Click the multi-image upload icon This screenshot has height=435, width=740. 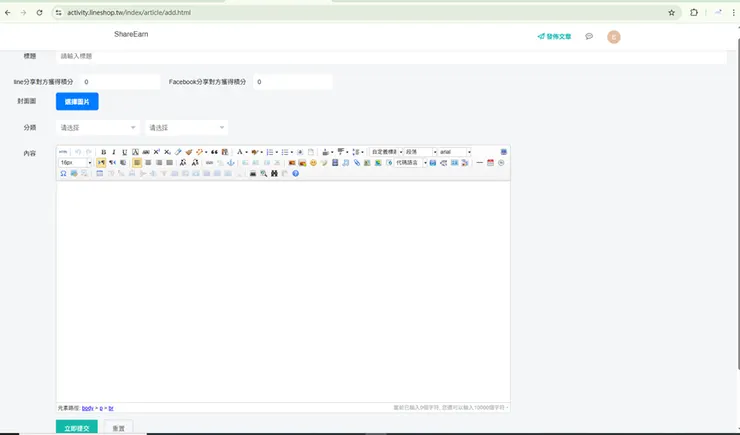tap(303, 163)
